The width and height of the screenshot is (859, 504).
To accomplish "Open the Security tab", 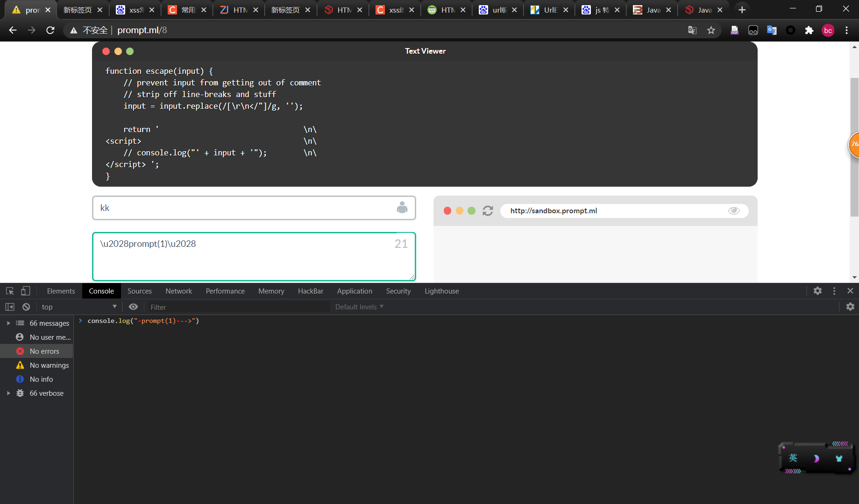I will (398, 291).
